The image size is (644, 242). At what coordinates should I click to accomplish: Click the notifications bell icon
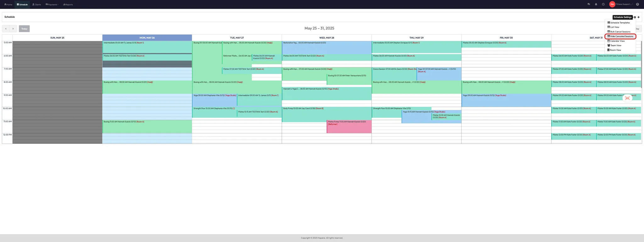[596, 4]
